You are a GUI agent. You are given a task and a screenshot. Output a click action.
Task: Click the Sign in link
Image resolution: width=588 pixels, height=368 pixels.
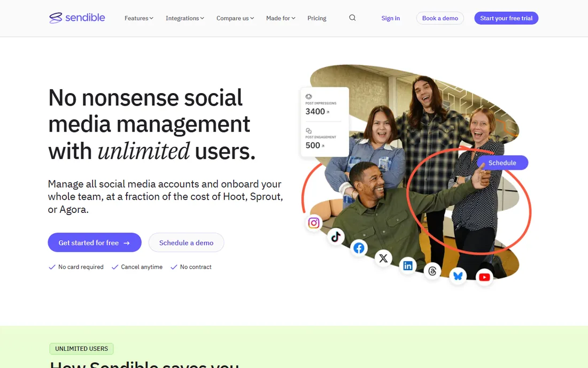point(390,18)
